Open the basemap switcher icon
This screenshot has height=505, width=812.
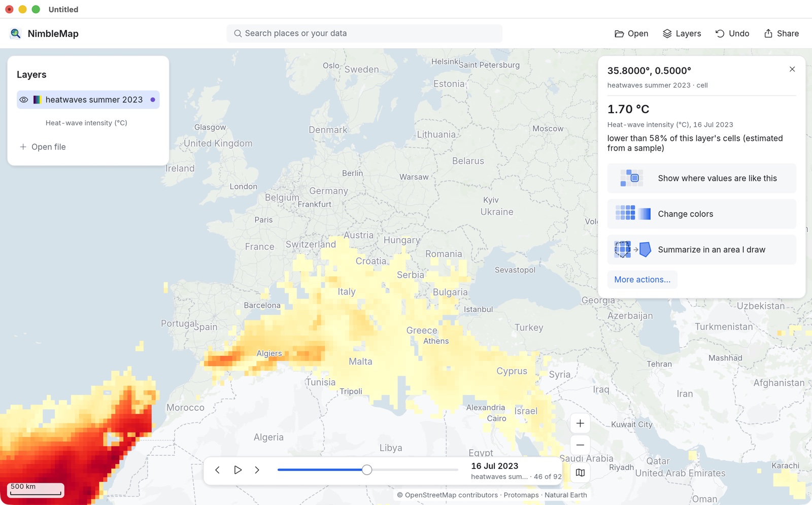580,473
